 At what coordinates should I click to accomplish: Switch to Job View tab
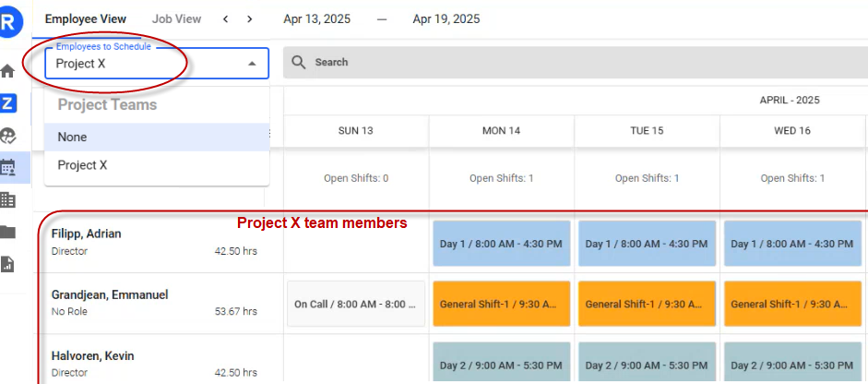[x=176, y=19]
